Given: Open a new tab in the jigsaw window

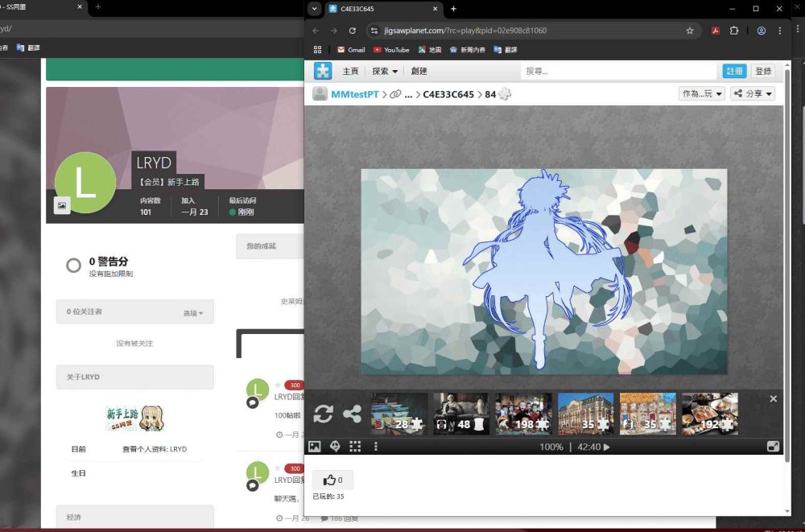Looking at the screenshot, I should (x=453, y=9).
